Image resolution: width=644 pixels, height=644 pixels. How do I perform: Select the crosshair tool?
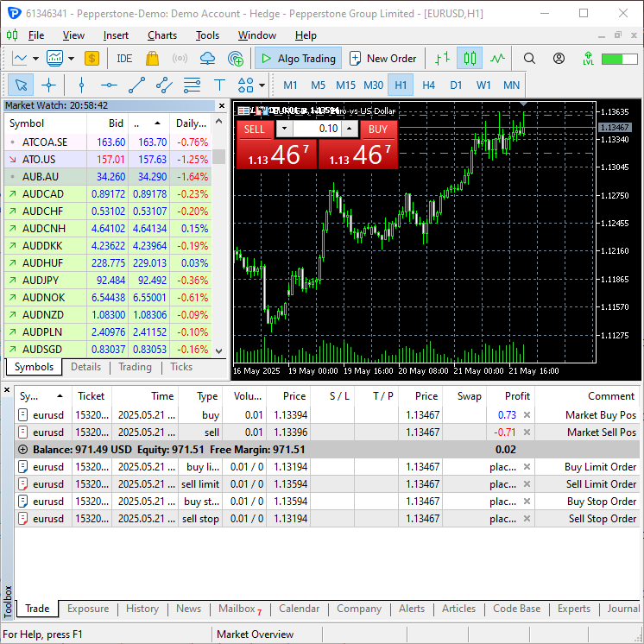(48, 85)
